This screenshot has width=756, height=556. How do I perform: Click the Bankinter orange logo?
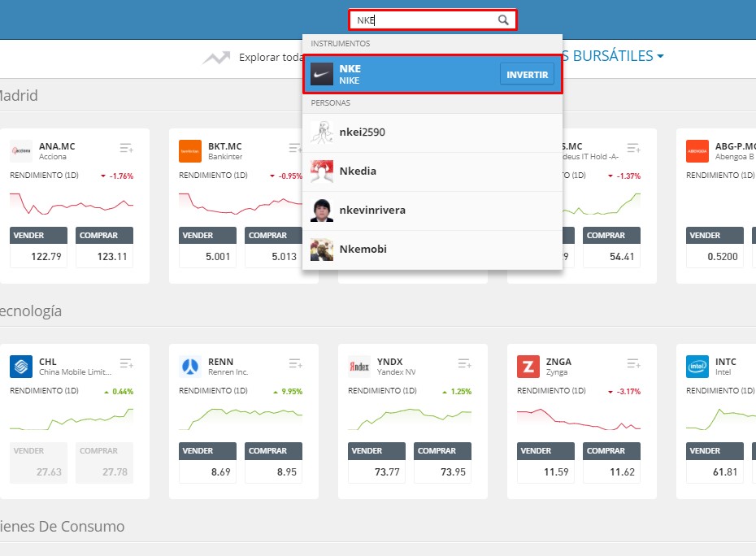pos(190,151)
